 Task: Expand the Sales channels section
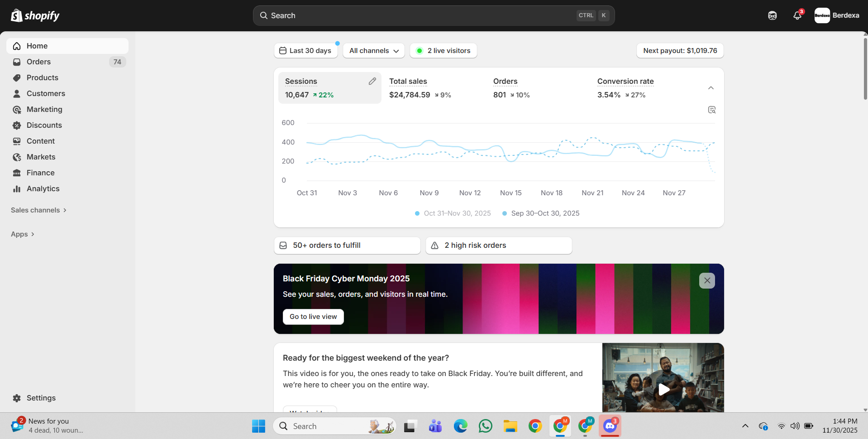[x=38, y=210]
